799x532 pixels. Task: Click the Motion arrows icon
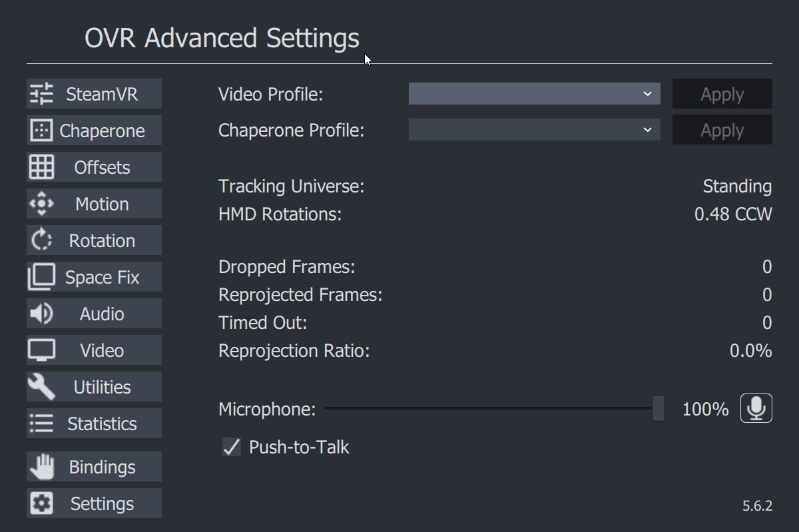(x=41, y=204)
